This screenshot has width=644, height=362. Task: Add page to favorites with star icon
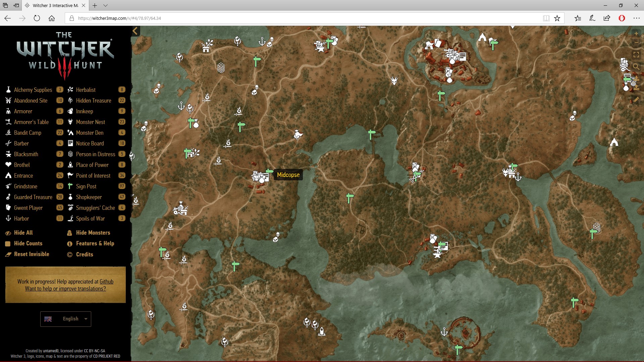pyautogui.click(x=557, y=18)
